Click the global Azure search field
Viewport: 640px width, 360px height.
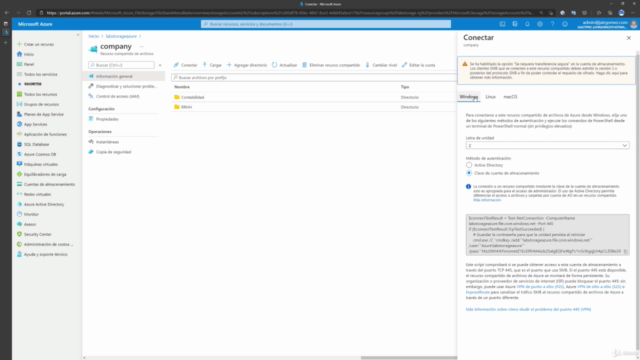[326, 24]
